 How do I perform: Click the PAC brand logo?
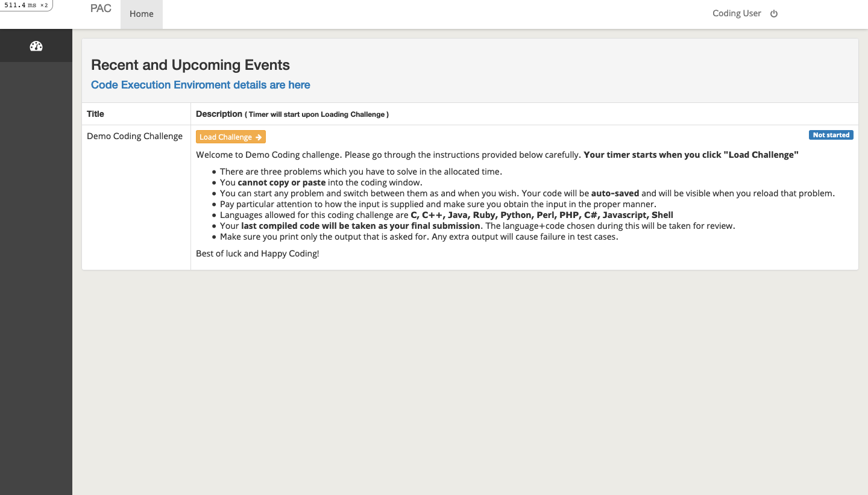coord(100,8)
